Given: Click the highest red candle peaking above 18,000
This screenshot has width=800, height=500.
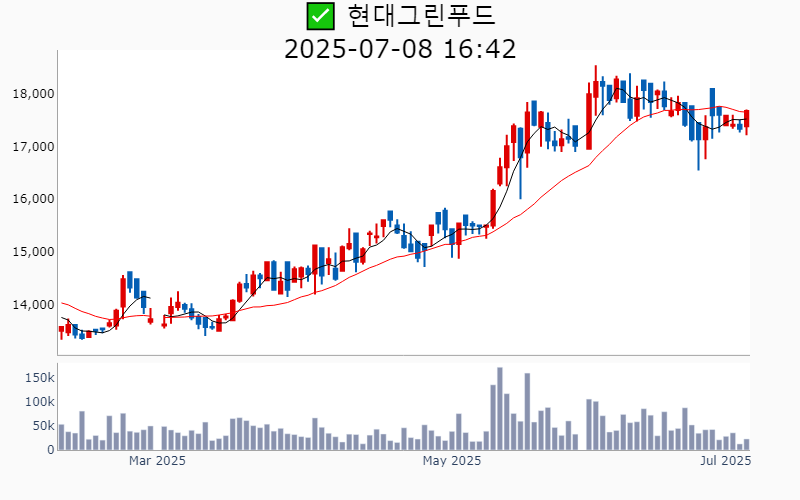Looking at the screenshot, I should point(595,90).
